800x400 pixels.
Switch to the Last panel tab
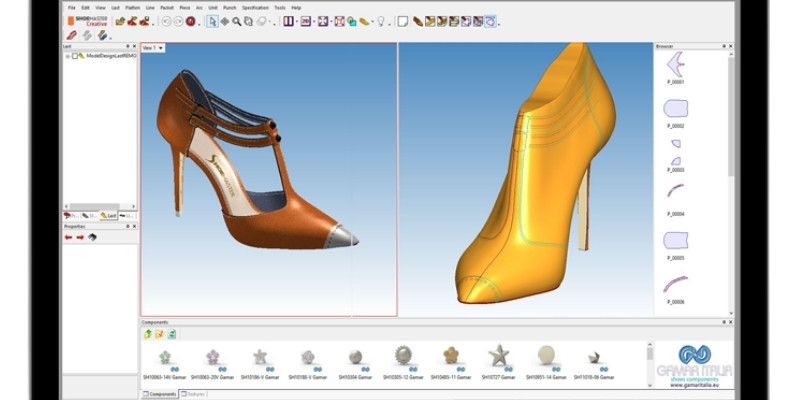[108, 215]
